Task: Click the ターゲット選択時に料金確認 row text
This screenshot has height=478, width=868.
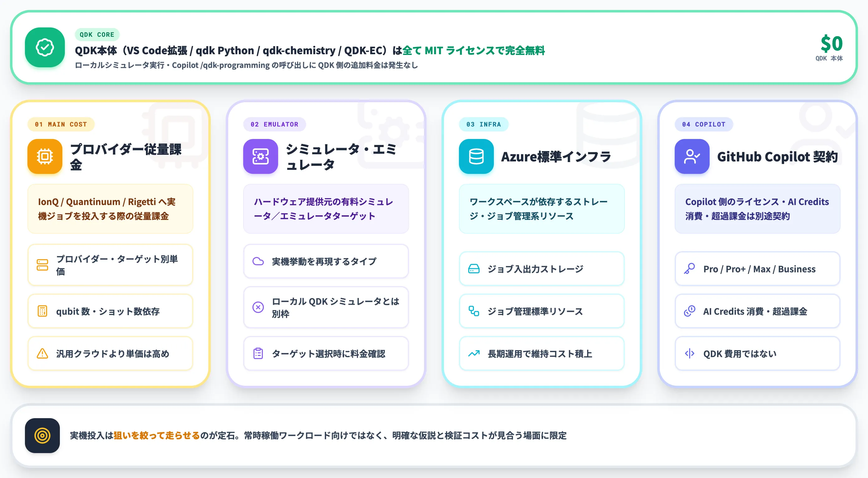Action: coord(329,354)
